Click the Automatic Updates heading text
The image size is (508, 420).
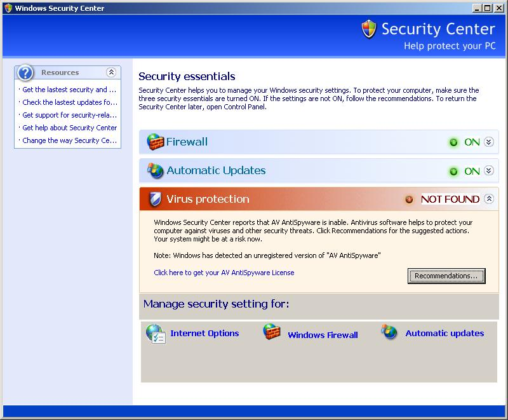tap(216, 170)
